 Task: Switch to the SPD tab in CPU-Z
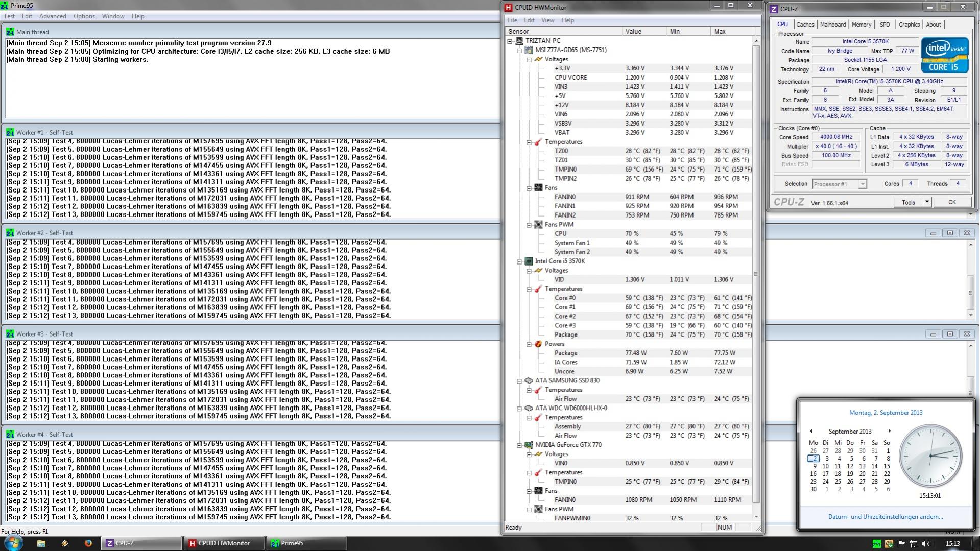pyautogui.click(x=885, y=25)
